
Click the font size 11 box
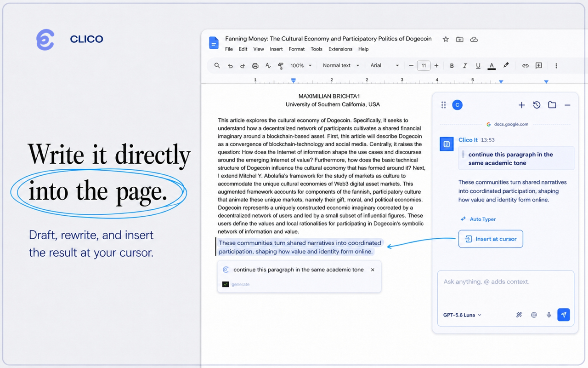click(424, 66)
